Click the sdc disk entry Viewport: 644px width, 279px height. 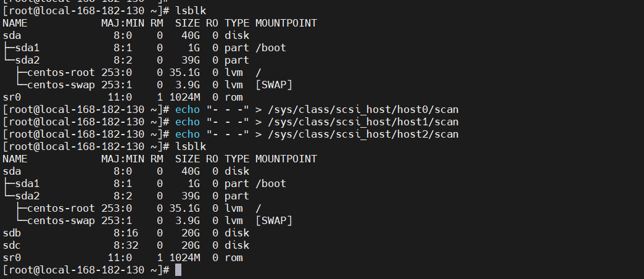12,245
